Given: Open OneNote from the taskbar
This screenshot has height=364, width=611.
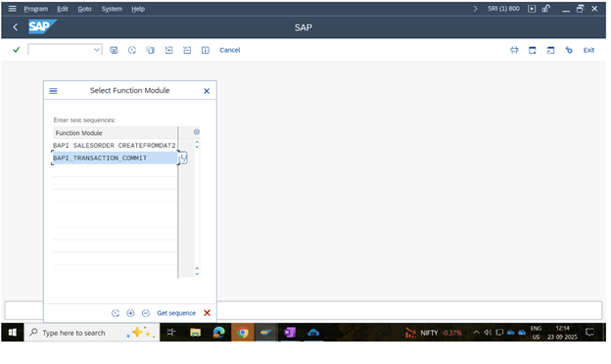Looking at the screenshot, I should point(290,333).
